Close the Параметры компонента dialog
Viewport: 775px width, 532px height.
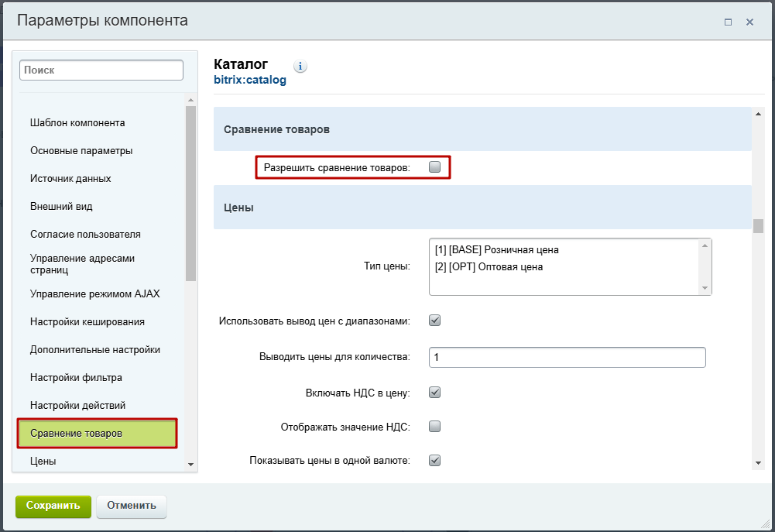(749, 22)
